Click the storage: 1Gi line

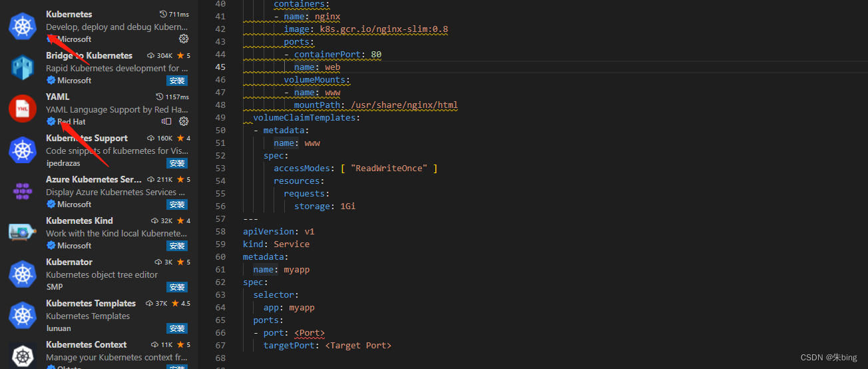pyautogui.click(x=325, y=206)
